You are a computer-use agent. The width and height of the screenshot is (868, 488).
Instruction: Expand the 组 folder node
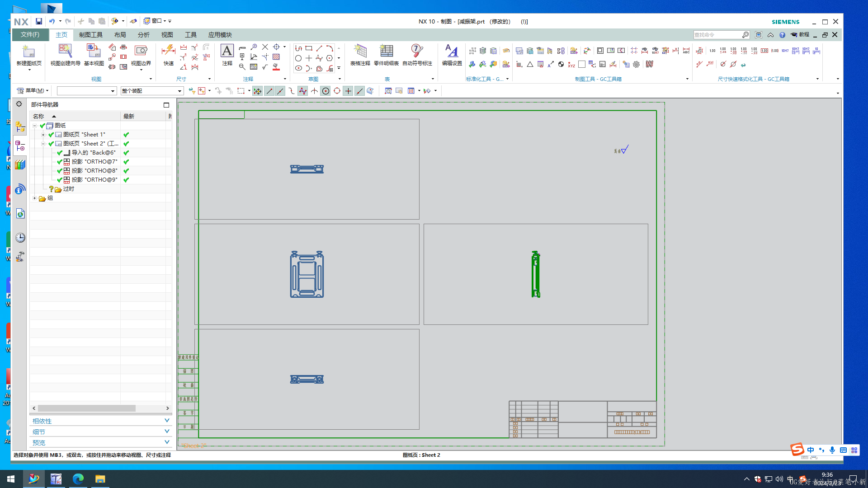pos(34,198)
